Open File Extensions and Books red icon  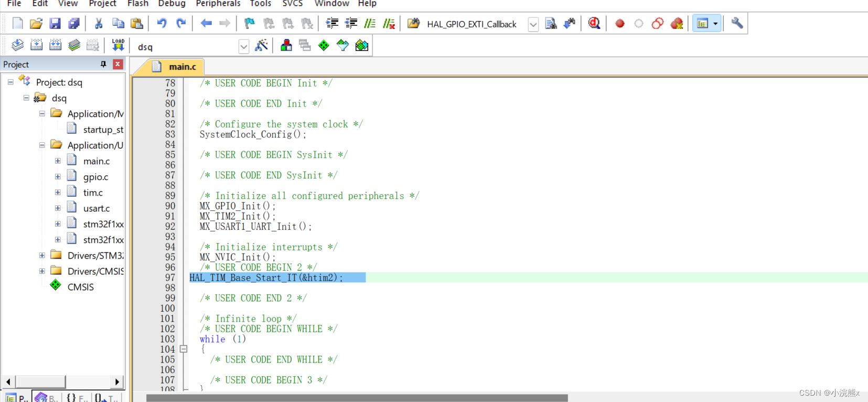pyautogui.click(x=286, y=46)
